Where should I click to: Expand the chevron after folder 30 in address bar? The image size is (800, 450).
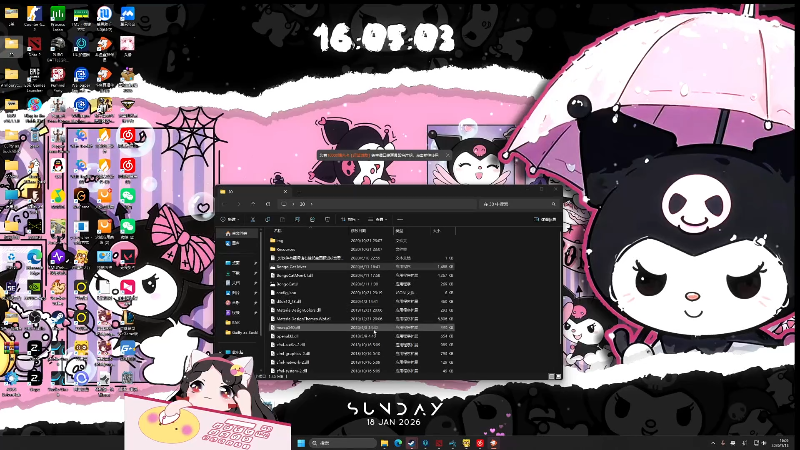click(312, 204)
